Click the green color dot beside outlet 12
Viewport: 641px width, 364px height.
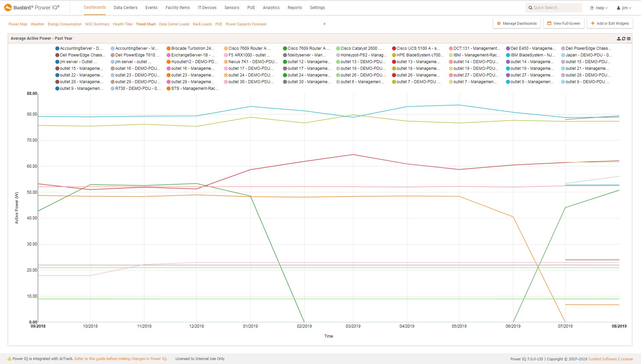285,61
